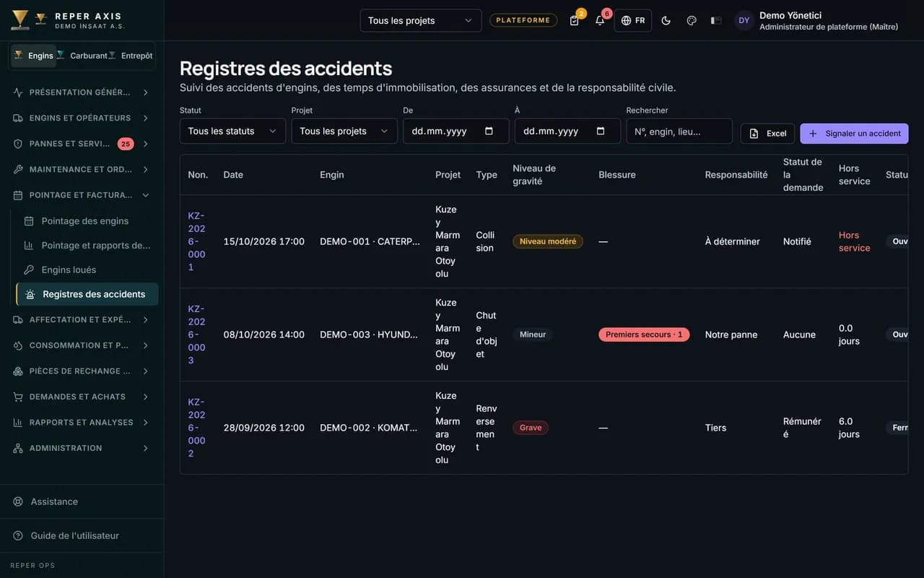Image resolution: width=924 pixels, height=578 pixels.
Task: Open the tasks clipboard icon with badge 2
Action: (x=575, y=20)
